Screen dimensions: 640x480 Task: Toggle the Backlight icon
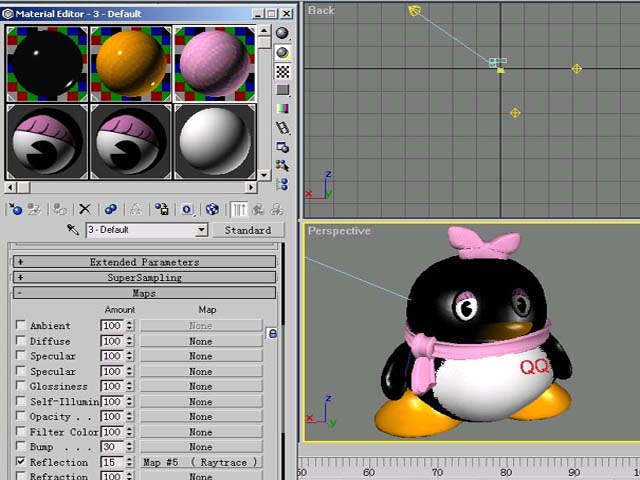pyautogui.click(x=282, y=53)
